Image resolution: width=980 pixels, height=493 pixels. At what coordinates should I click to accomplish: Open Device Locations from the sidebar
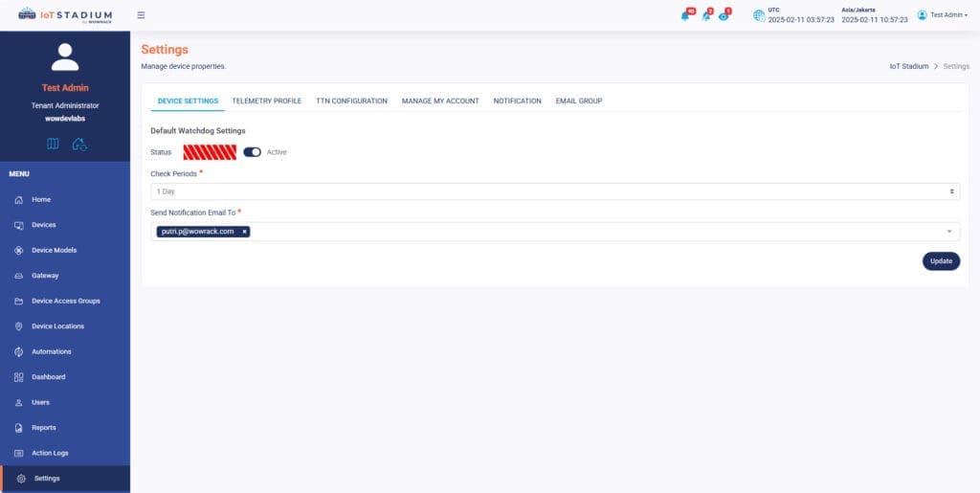coord(57,326)
